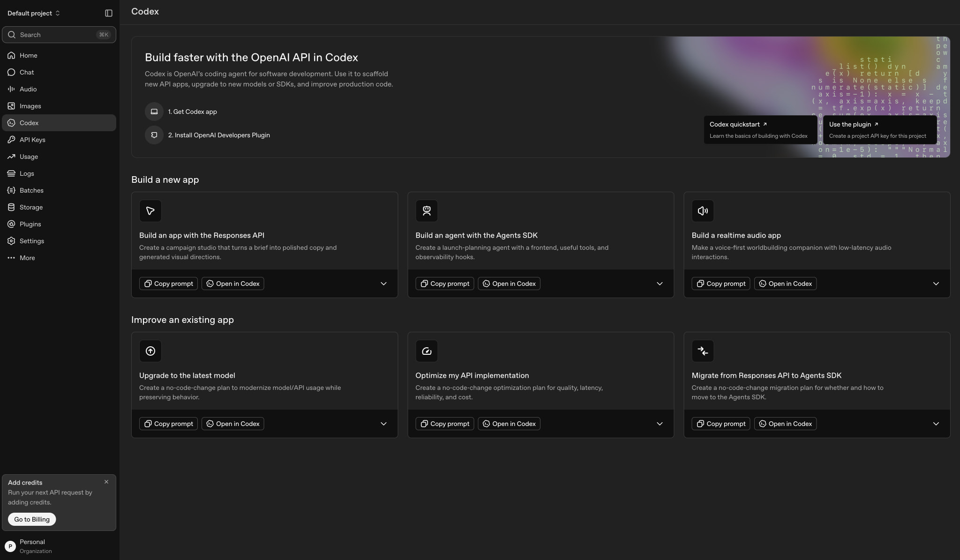
Task: Expand the realtime audio app card chevron
Action: tap(936, 284)
